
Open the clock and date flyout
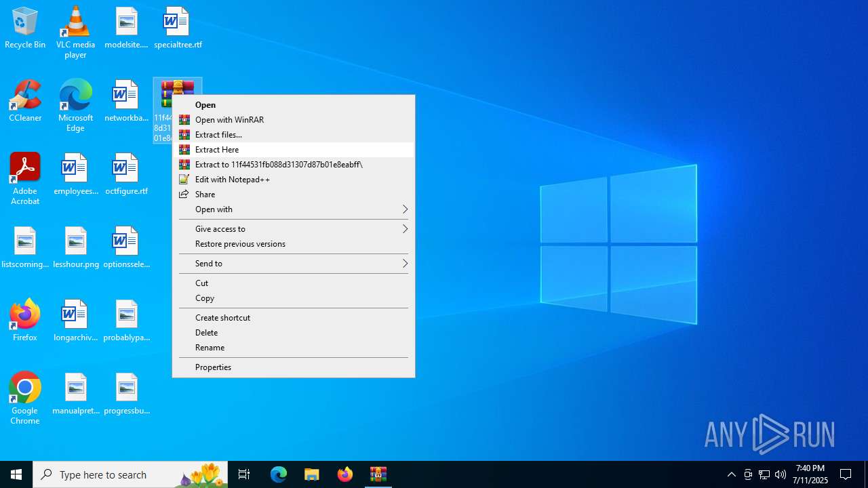coord(811,474)
